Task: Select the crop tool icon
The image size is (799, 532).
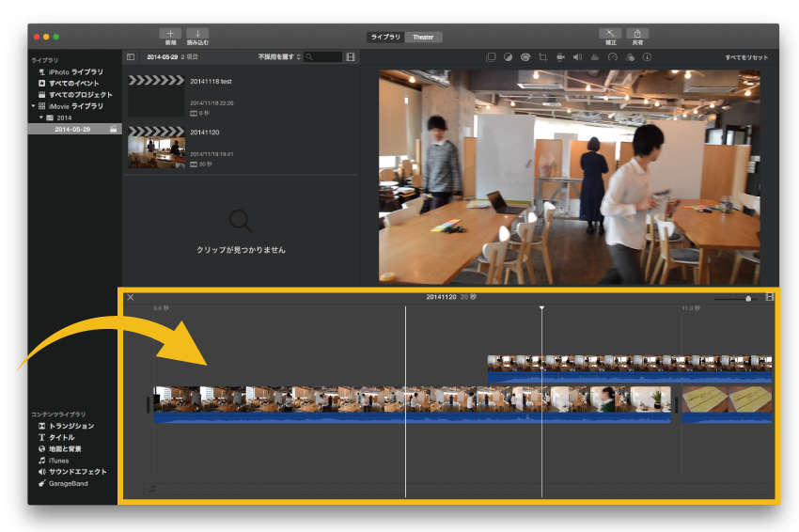Action: pyautogui.click(x=542, y=57)
